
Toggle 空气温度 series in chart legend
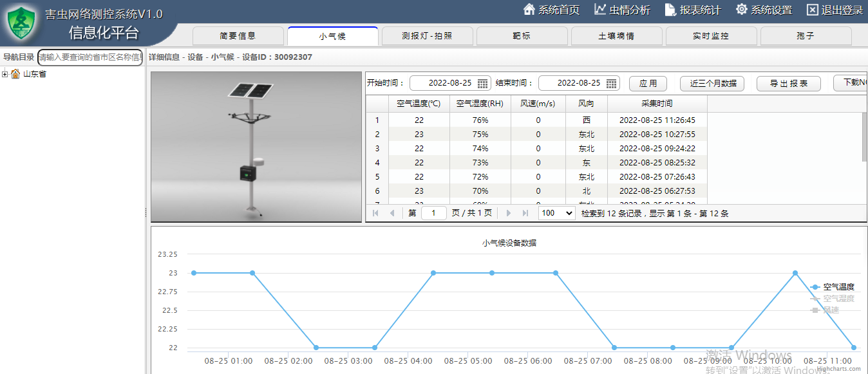point(838,286)
